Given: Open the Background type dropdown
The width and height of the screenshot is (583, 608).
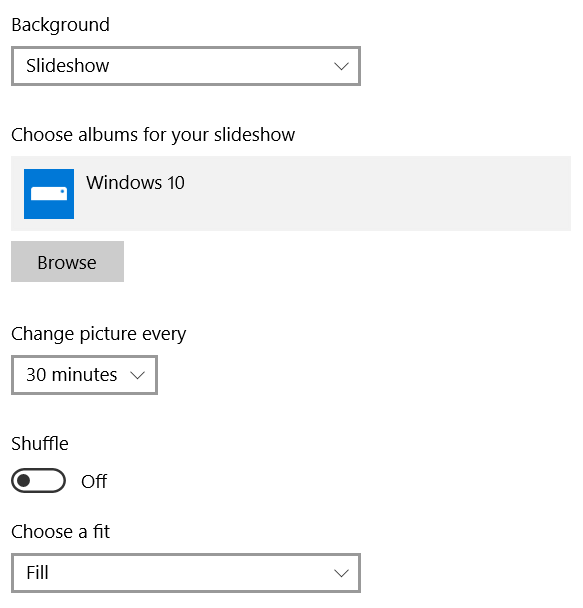Looking at the screenshot, I should coord(186,66).
